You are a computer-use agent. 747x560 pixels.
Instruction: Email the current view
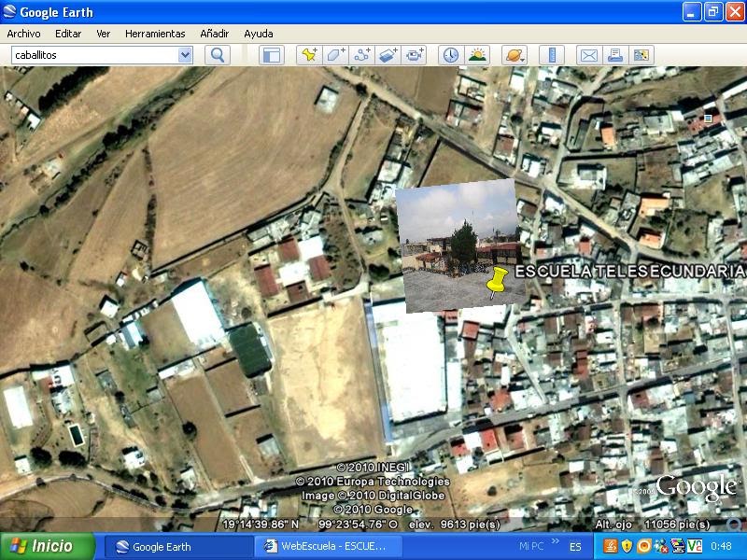pos(589,55)
